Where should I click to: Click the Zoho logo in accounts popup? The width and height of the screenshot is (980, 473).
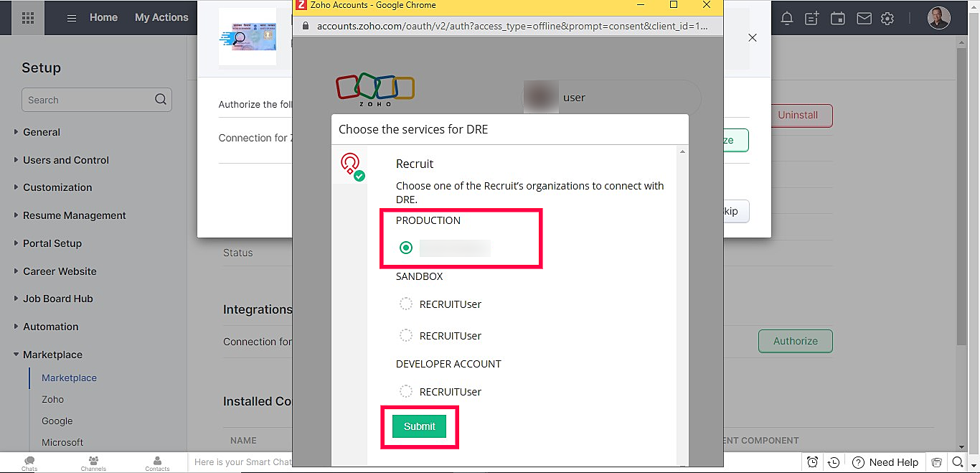pos(375,90)
